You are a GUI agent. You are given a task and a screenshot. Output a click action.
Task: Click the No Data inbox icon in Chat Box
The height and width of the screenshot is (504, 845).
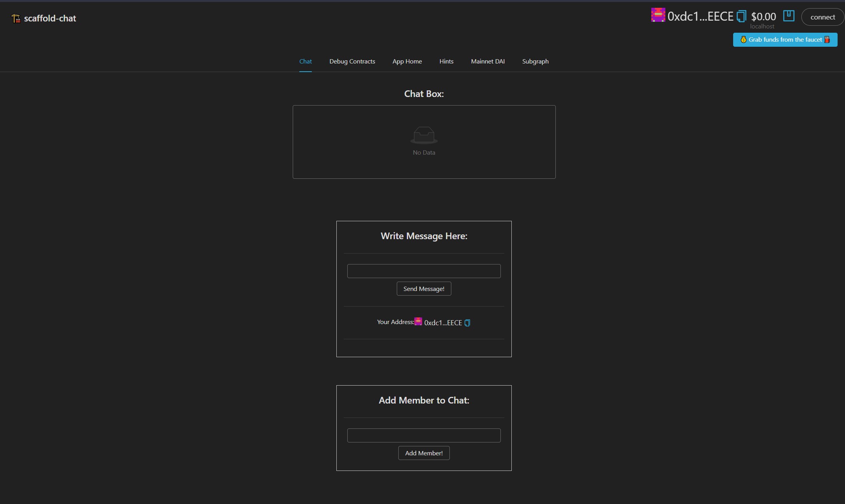[424, 135]
